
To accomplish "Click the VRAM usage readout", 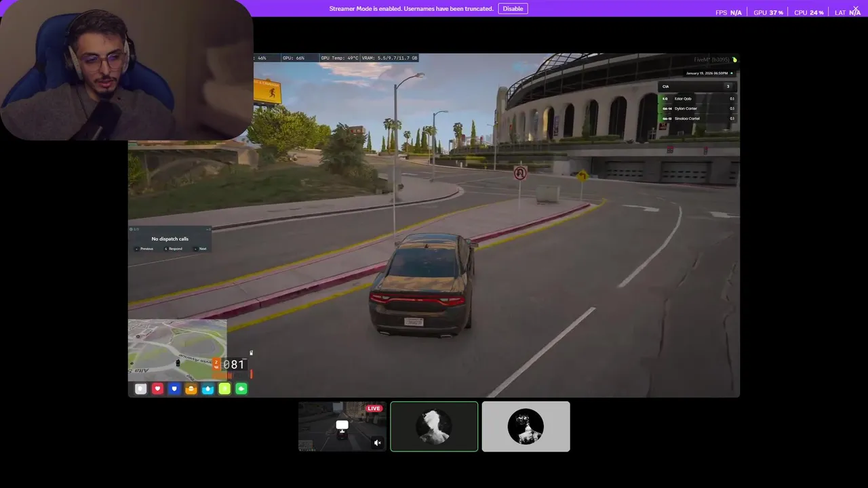I will [390, 58].
